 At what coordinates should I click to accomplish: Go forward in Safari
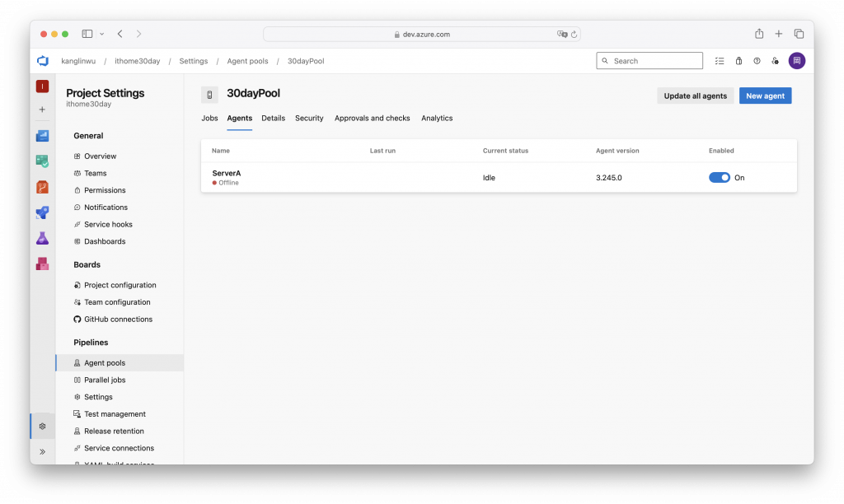click(138, 34)
